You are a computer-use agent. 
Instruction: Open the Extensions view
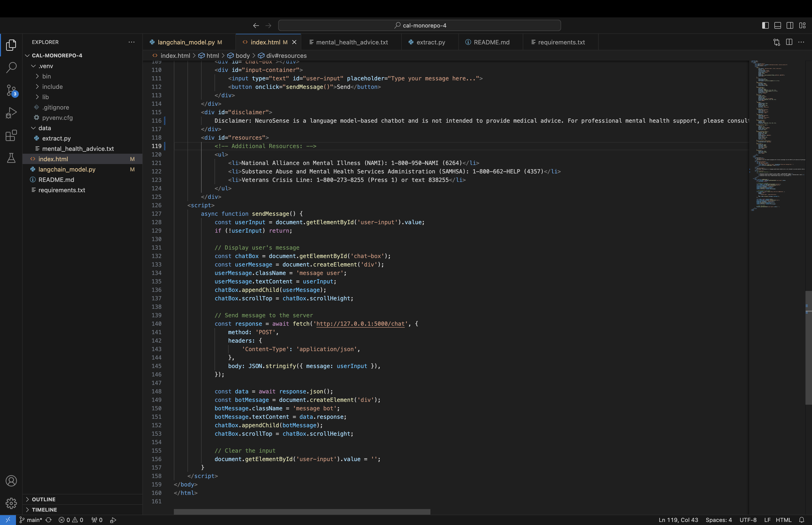[11, 135]
